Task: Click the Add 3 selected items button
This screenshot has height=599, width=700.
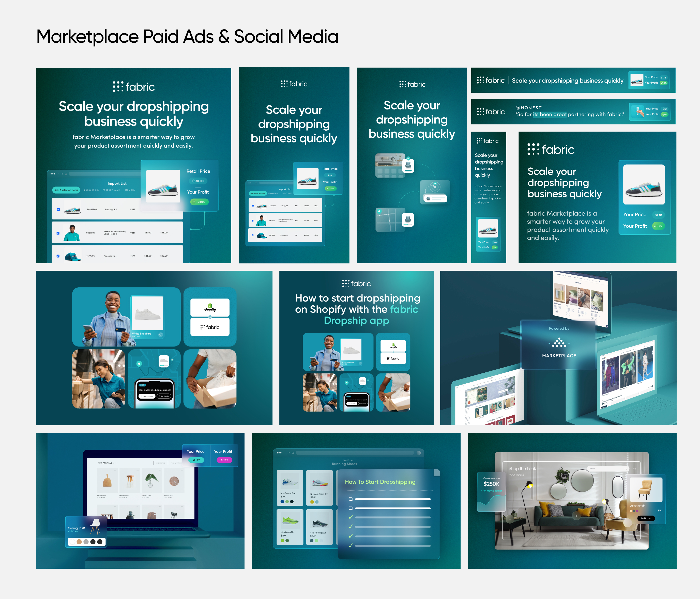Action: [66, 190]
